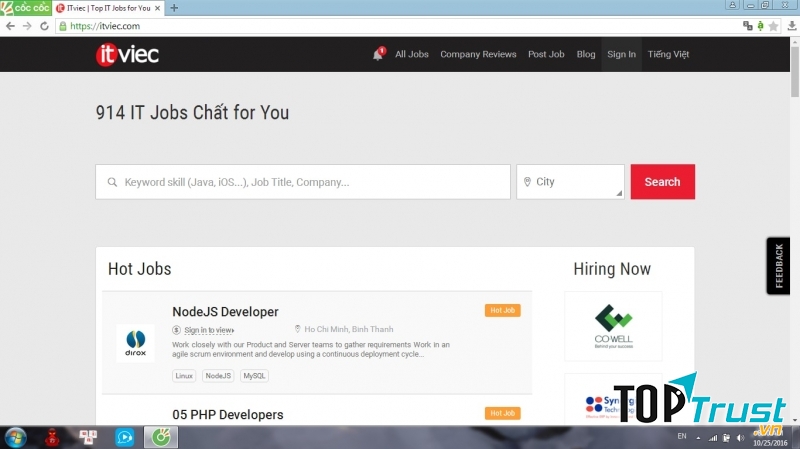This screenshot has height=449, width=800.
Task: Go forward in browser history
Action: tap(27, 26)
